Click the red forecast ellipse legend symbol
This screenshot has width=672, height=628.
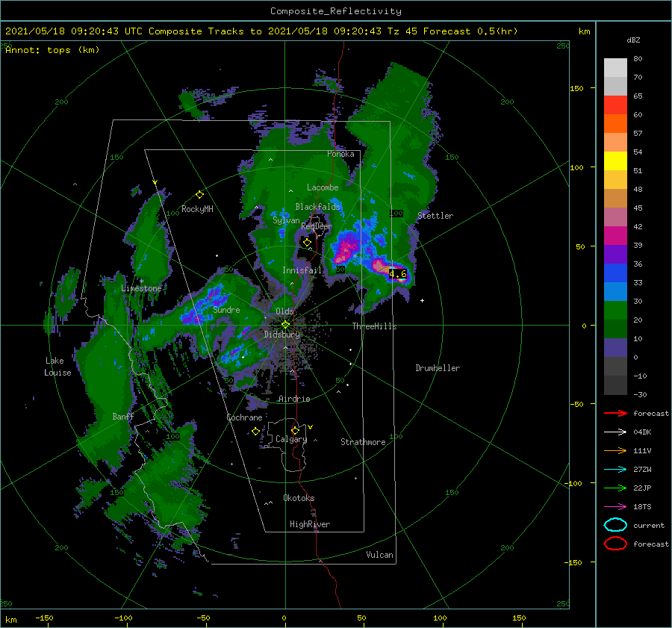[615, 544]
